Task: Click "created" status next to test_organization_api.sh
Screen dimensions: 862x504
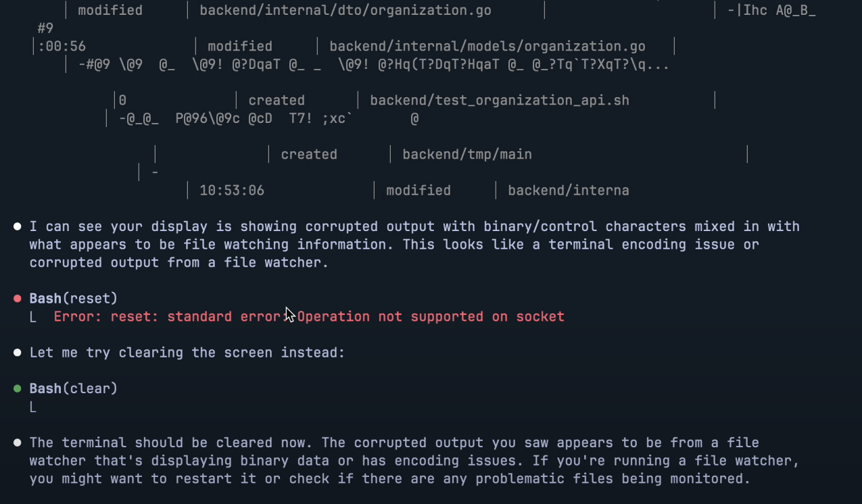Action: (277, 101)
